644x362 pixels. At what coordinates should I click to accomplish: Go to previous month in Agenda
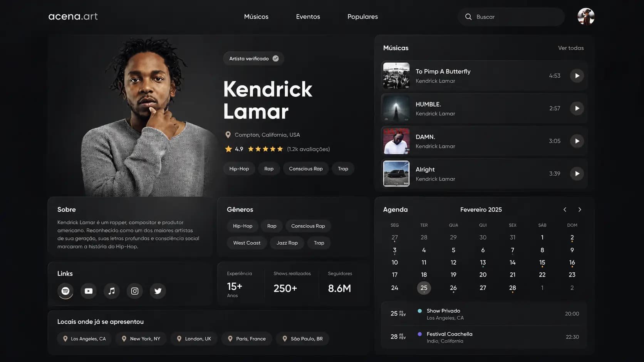(x=565, y=210)
